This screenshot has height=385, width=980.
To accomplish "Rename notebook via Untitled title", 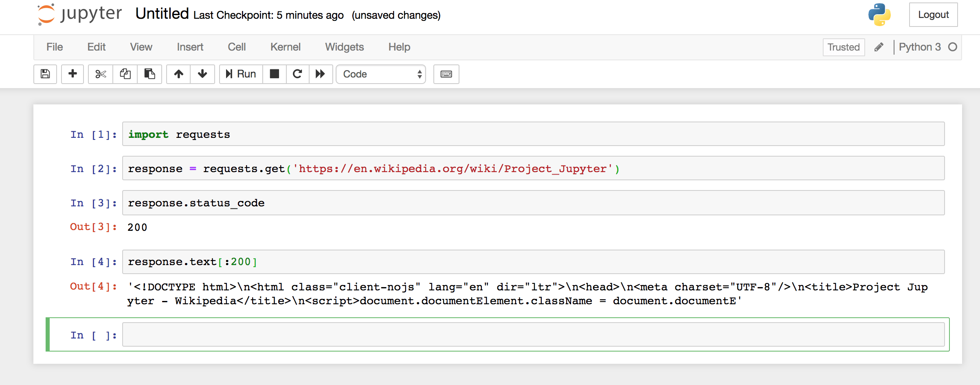I will (162, 13).
